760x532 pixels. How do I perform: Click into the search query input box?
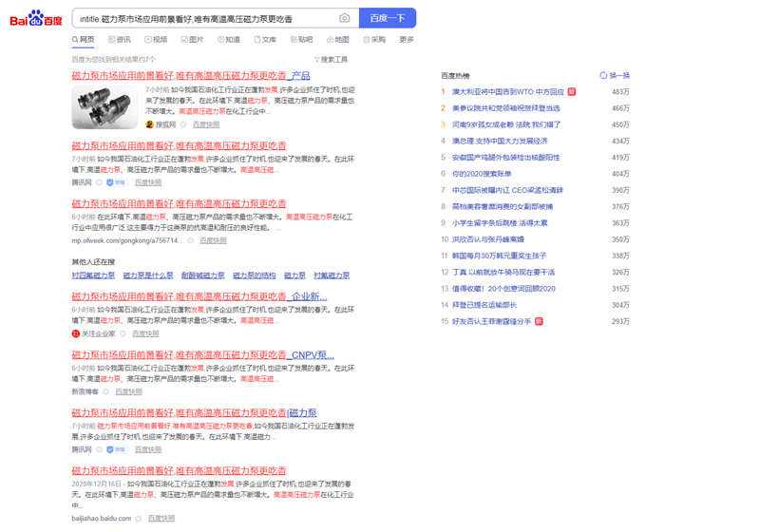click(x=204, y=18)
